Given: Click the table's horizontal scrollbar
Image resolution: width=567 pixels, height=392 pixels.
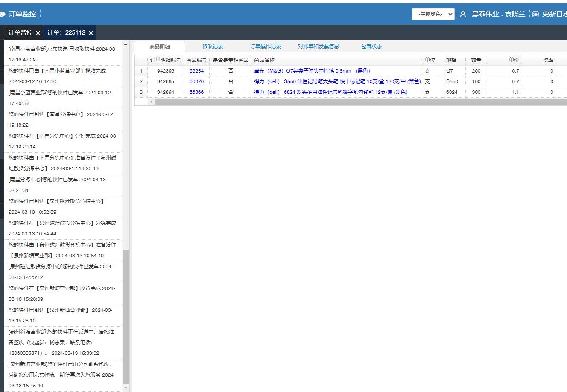Looking at the screenshot, I should pos(361,102).
